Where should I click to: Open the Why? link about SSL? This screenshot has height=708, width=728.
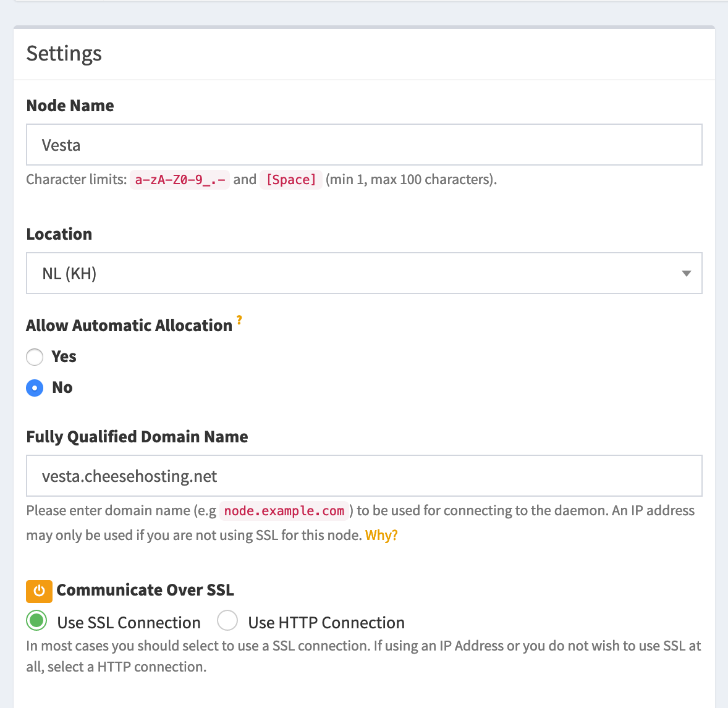(x=381, y=536)
